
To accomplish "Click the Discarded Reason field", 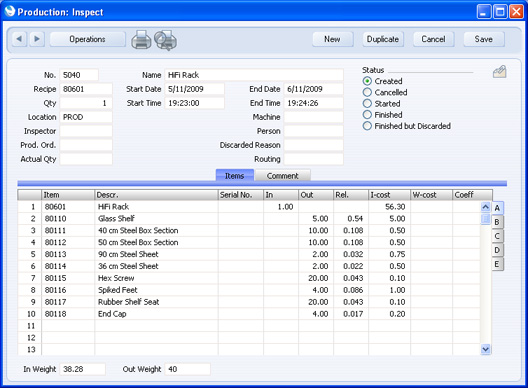I will coord(314,145).
